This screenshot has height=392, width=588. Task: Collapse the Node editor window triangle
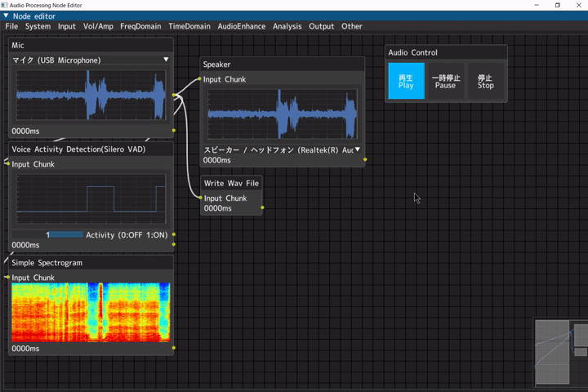click(6, 16)
